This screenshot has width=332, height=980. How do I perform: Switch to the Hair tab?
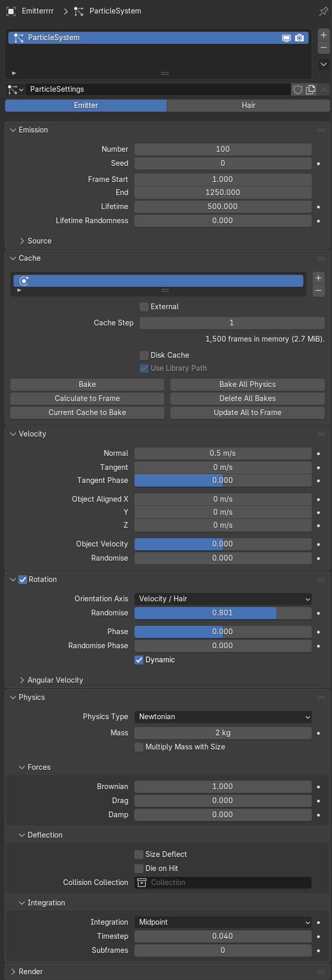click(x=249, y=105)
